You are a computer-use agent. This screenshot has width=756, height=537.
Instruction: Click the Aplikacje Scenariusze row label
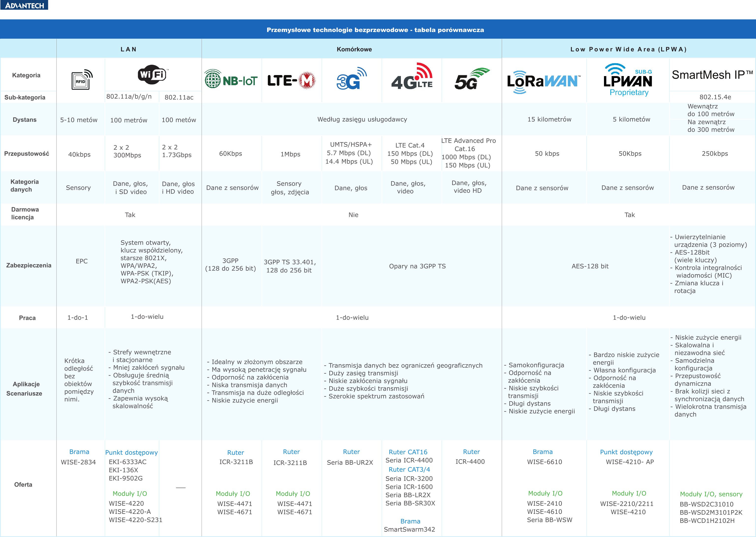coord(24,389)
